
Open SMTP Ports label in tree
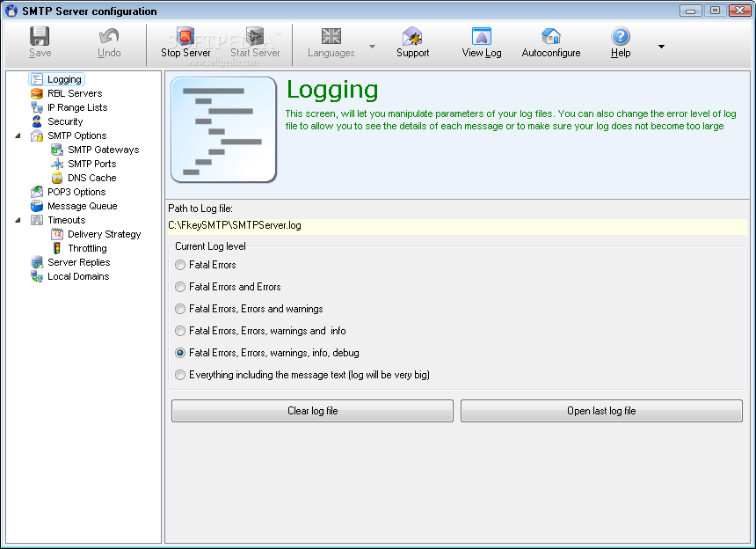[91, 164]
